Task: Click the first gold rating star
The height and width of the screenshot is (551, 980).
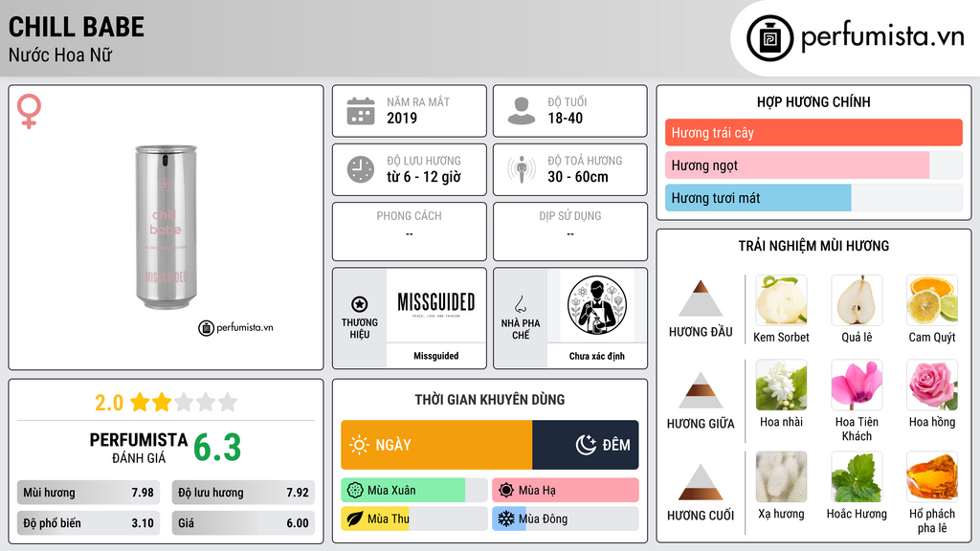Action: pos(140,402)
